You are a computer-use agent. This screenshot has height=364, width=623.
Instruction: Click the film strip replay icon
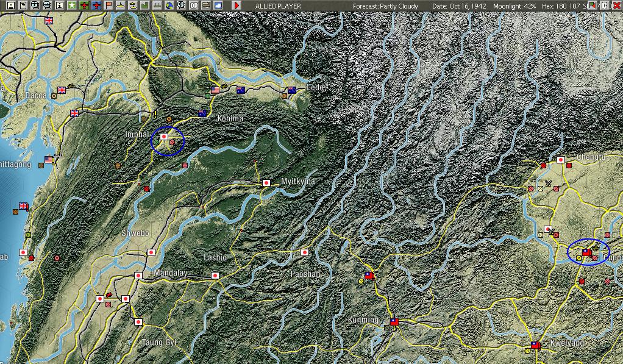[206, 5]
